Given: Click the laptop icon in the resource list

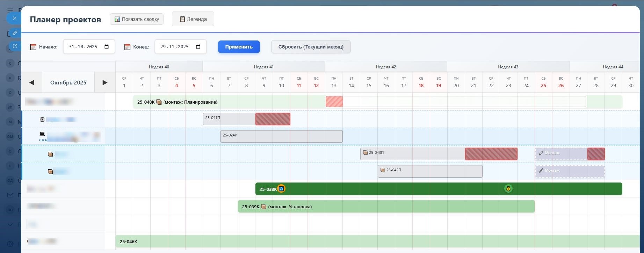Looking at the screenshot, I should coord(42,134).
